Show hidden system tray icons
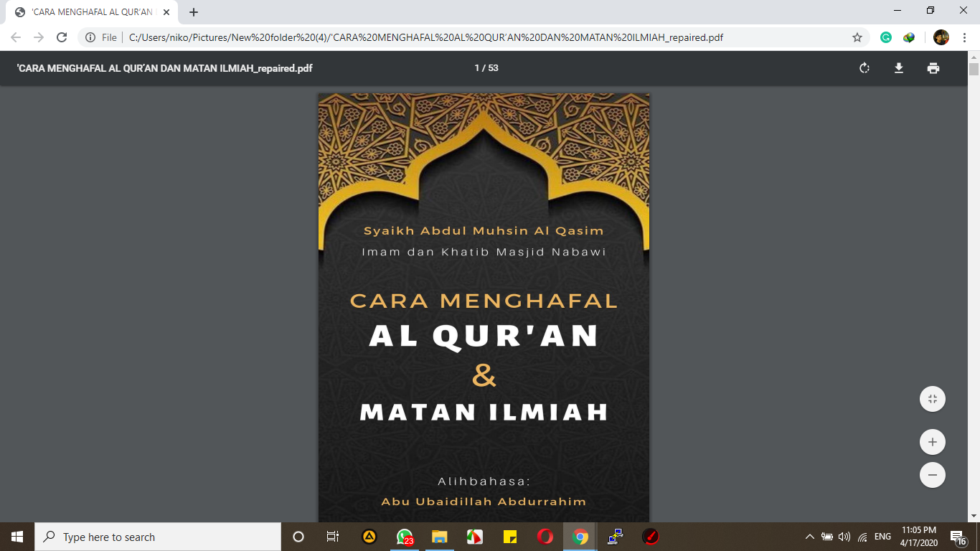The image size is (980, 551). pyautogui.click(x=810, y=537)
